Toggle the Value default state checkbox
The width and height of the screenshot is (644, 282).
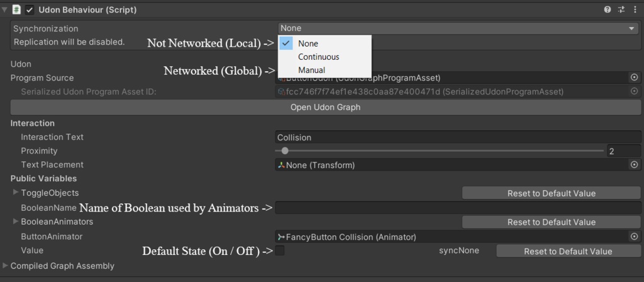(x=280, y=251)
